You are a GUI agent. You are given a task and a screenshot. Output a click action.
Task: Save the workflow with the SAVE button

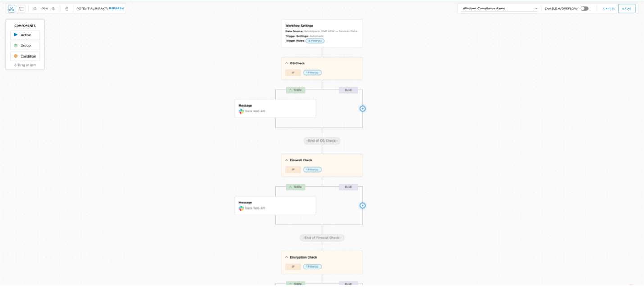(627, 8)
